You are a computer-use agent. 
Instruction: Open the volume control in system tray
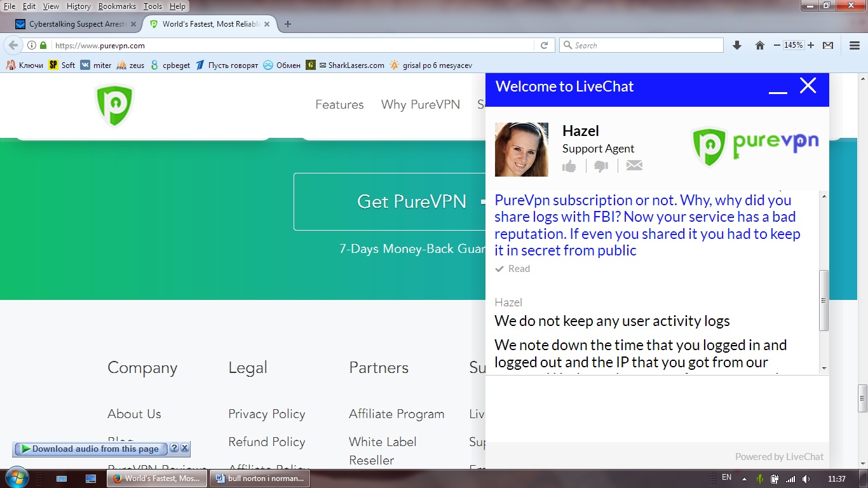[x=806, y=478]
